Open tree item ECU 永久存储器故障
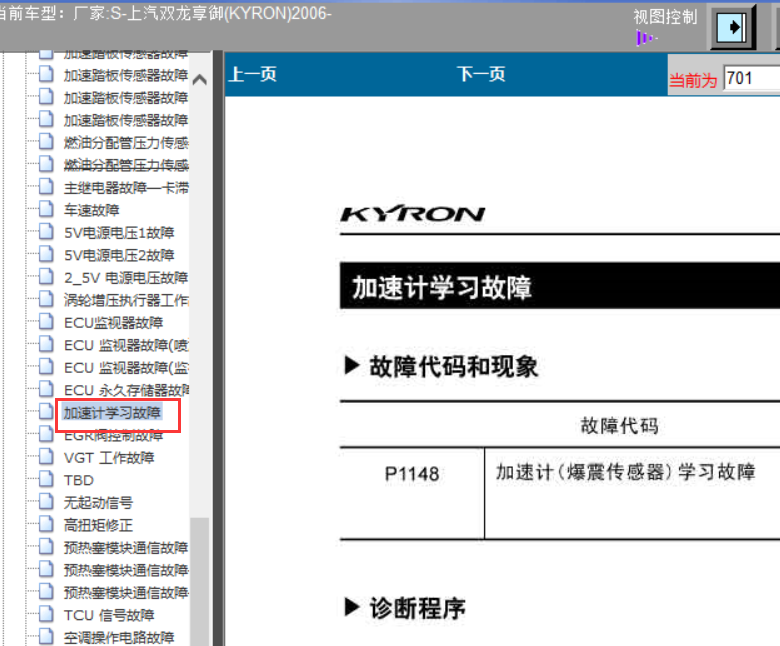This screenshot has height=646, width=780. point(126,390)
